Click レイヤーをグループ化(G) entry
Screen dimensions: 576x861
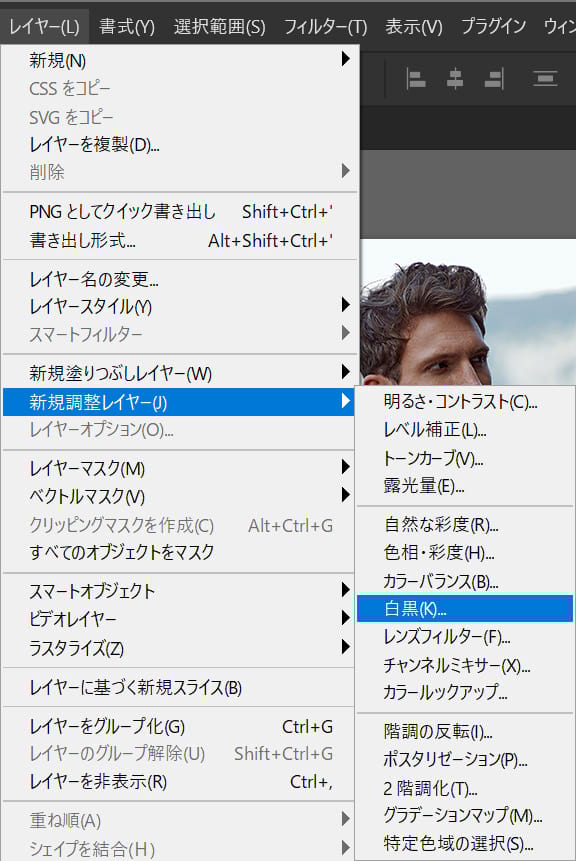coord(180,726)
